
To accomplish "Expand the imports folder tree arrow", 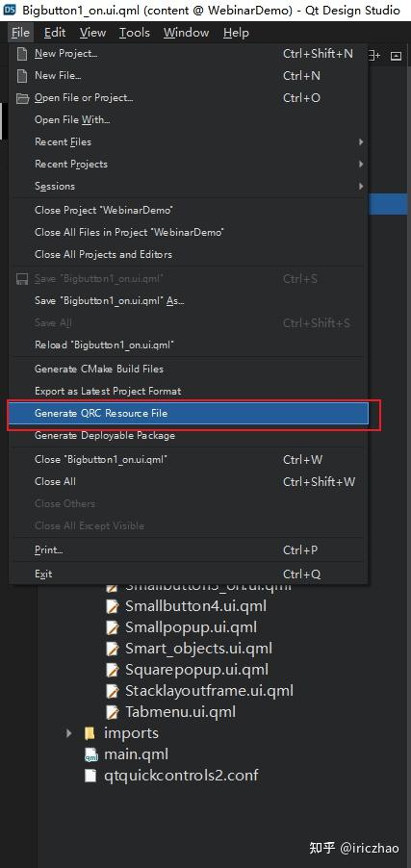I will [68, 733].
